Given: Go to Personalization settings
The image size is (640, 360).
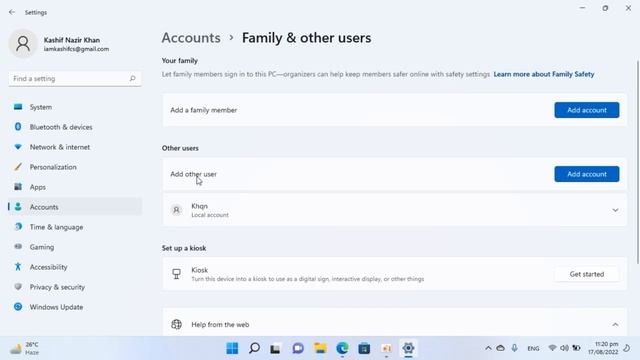Looking at the screenshot, I should pos(75,167).
